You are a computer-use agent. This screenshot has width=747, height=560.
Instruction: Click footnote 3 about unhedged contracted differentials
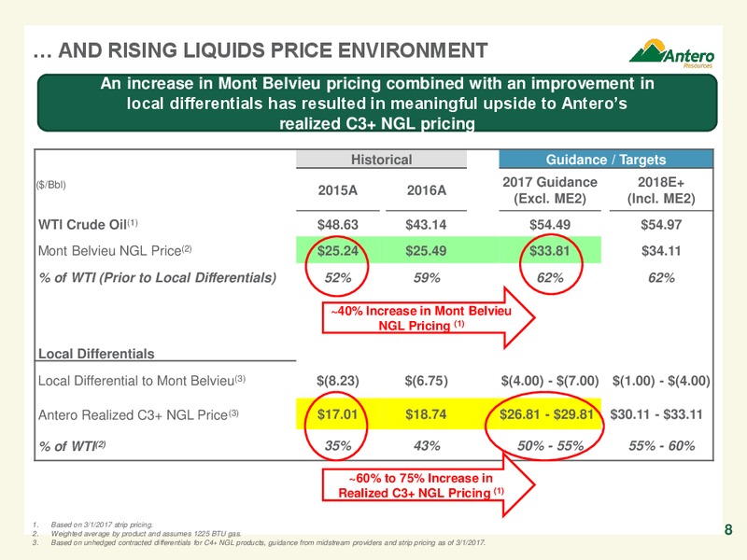(x=268, y=543)
